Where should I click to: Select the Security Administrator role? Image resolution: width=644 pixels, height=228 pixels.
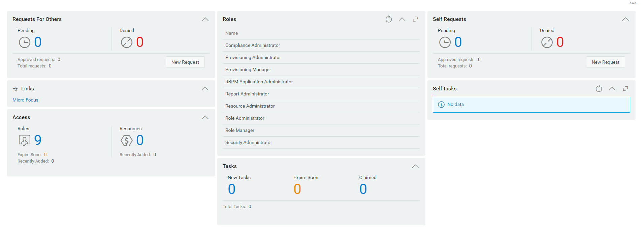coord(321,143)
